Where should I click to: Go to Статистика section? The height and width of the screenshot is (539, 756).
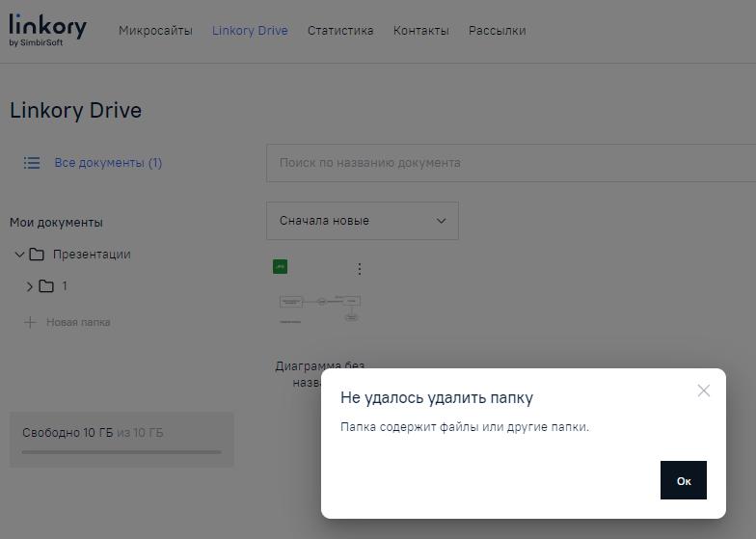tap(340, 31)
